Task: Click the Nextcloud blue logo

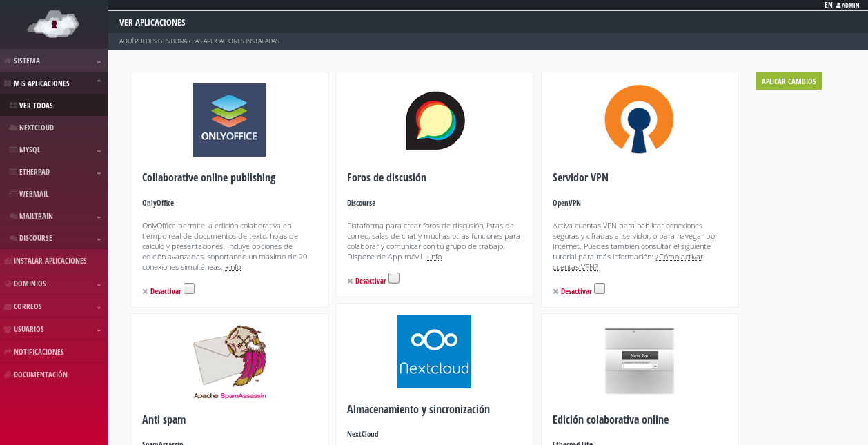Action: (434, 351)
